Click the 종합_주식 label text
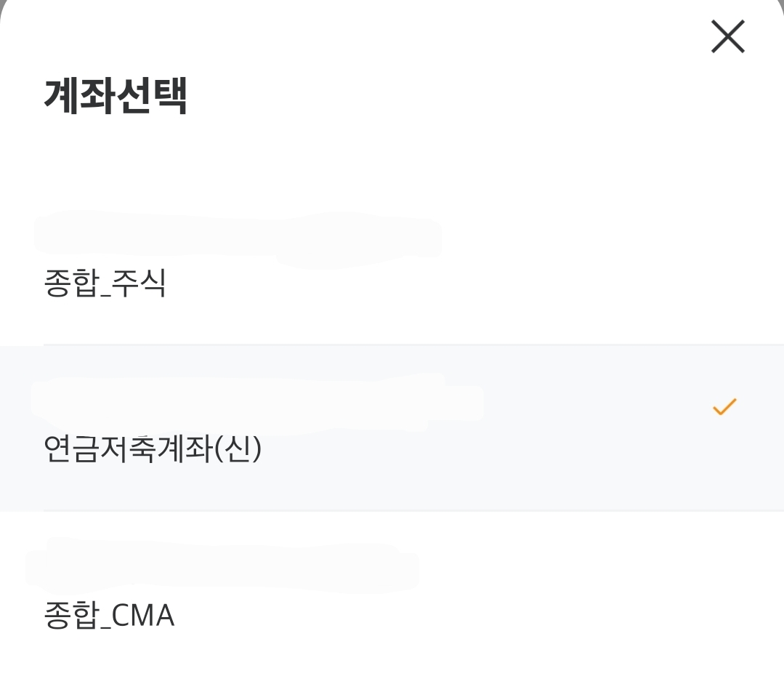 click(x=105, y=284)
